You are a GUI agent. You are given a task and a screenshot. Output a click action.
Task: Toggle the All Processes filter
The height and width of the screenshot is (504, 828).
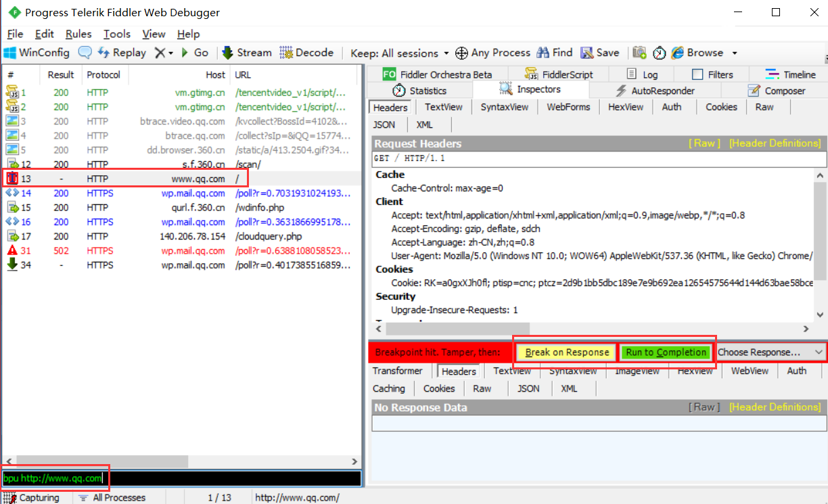(112, 498)
